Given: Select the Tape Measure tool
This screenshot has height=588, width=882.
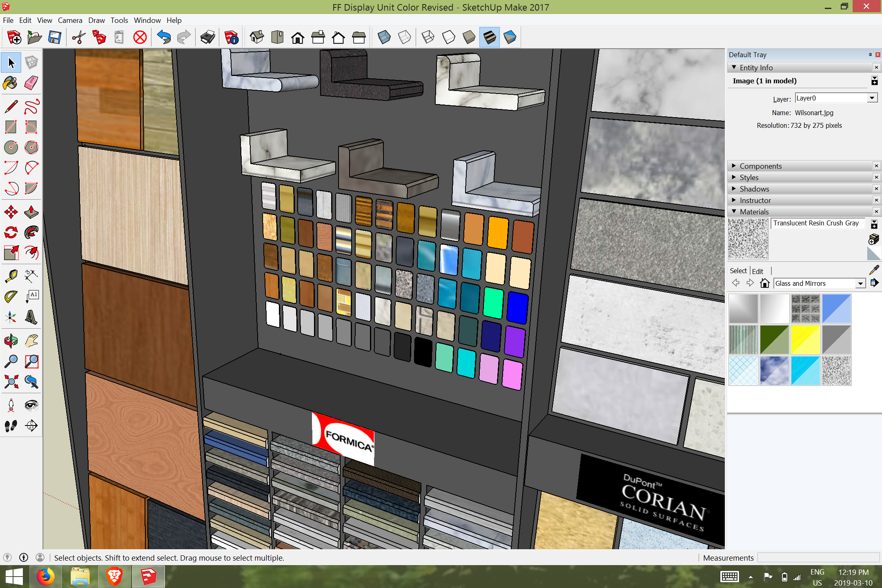Looking at the screenshot, I should point(11,276).
